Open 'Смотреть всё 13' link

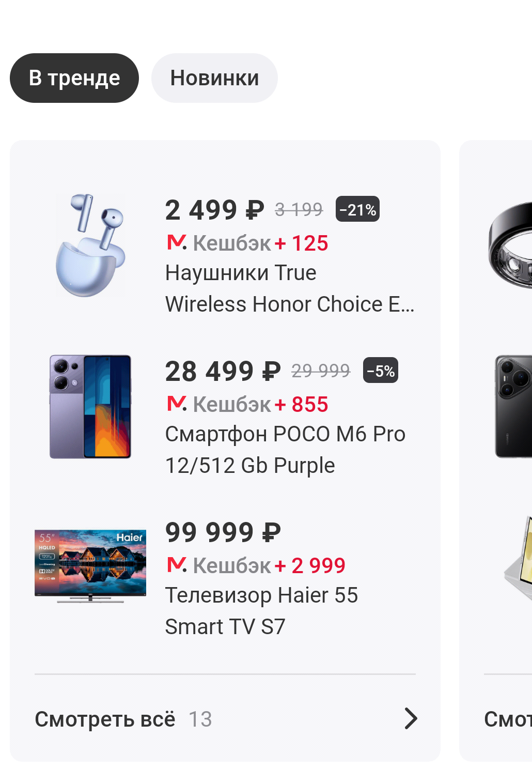(123, 719)
